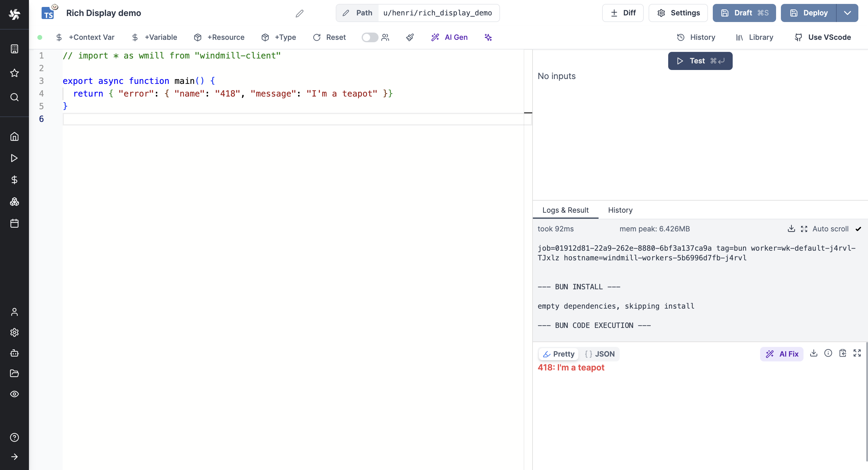Open Runs from the sidebar play icon
Viewport: 868px width, 470px height.
[x=14, y=158]
